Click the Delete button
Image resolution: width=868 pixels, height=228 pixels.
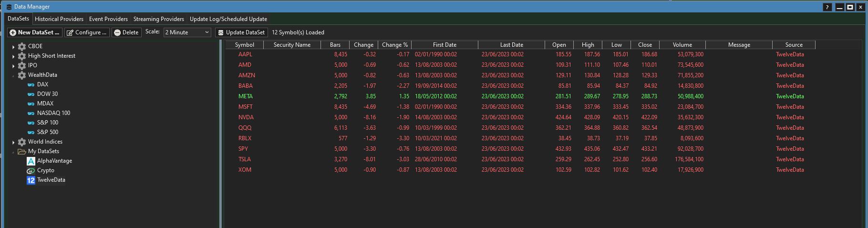126,32
